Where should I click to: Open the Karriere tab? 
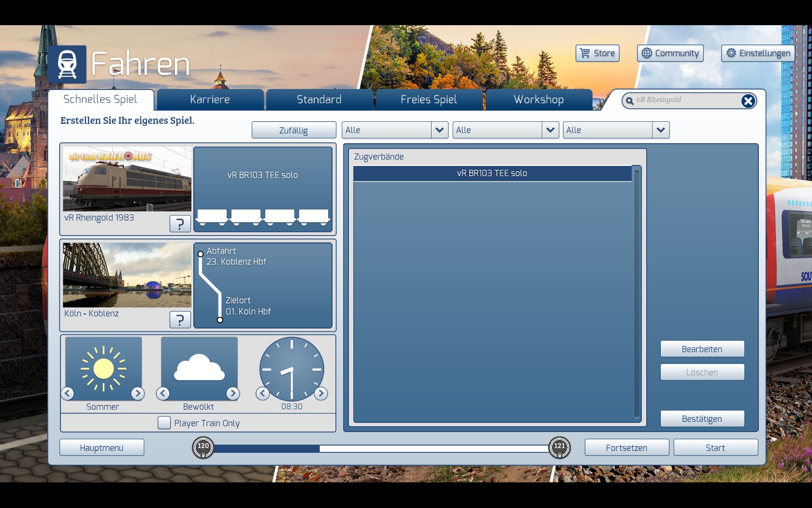coord(210,100)
